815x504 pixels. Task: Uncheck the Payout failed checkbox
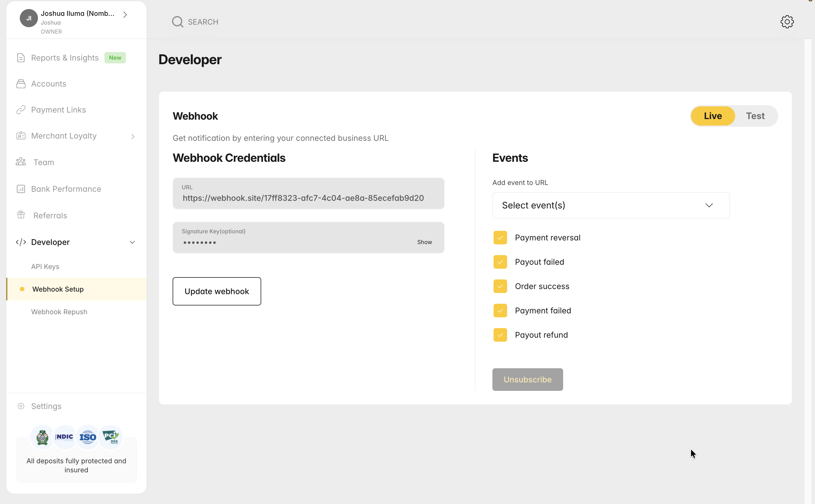(500, 262)
